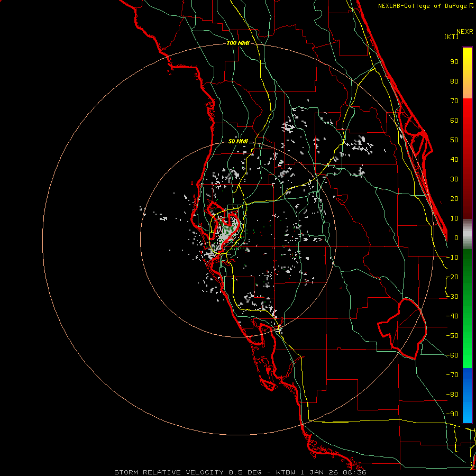The height and width of the screenshot is (476, 476).
Task: Click the -40 value on the velocity scale
Action: tap(453, 316)
